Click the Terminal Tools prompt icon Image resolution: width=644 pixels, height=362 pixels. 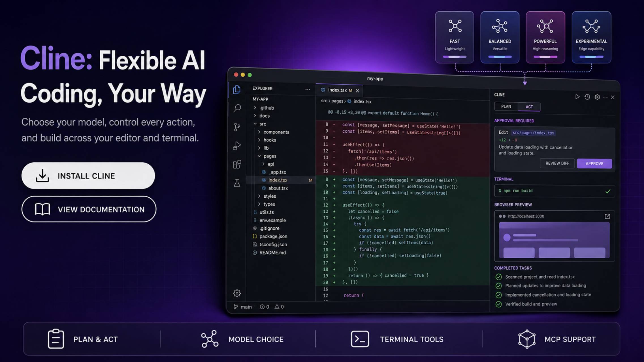point(360,339)
